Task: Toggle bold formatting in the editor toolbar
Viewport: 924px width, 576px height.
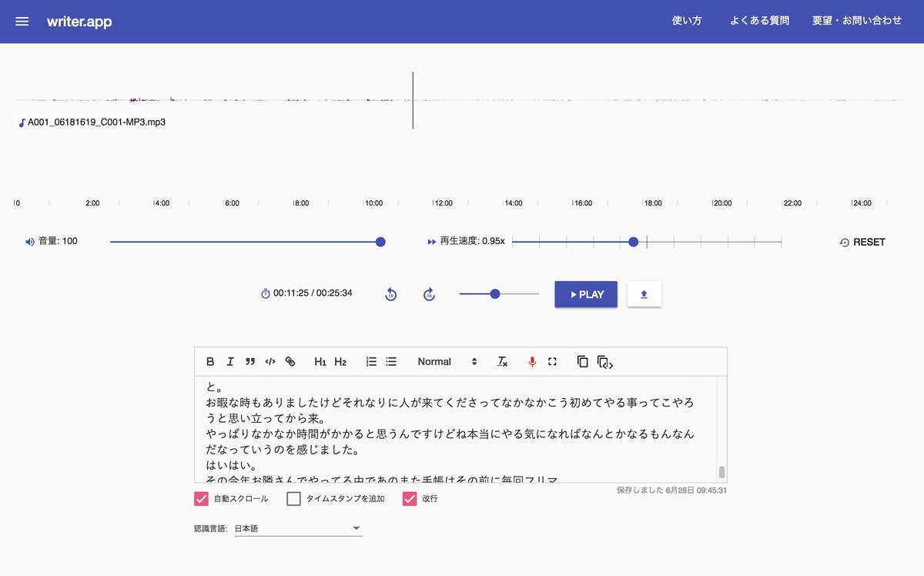Action: coord(209,361)
